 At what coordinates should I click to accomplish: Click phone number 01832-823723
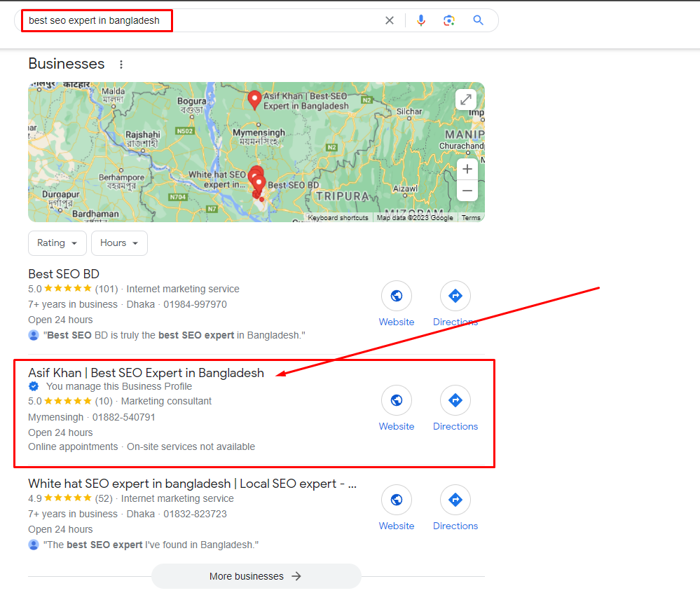click(195, 514)
